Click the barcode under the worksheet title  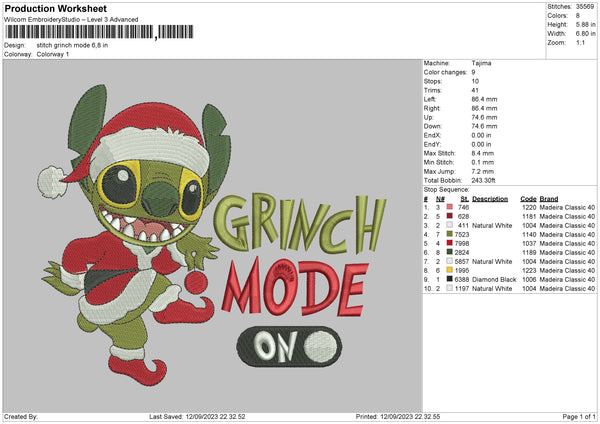click(99, 32)
